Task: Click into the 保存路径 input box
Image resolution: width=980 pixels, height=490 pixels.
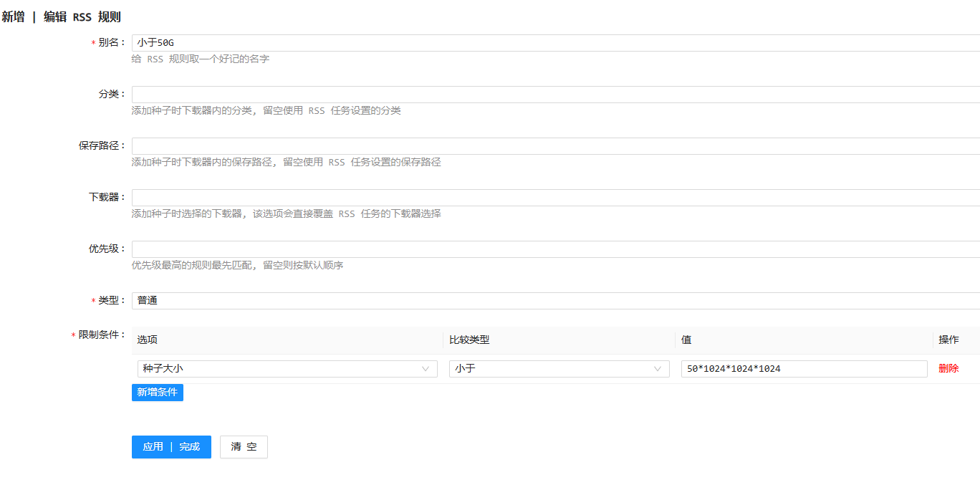Action: [x=555, y=146]
